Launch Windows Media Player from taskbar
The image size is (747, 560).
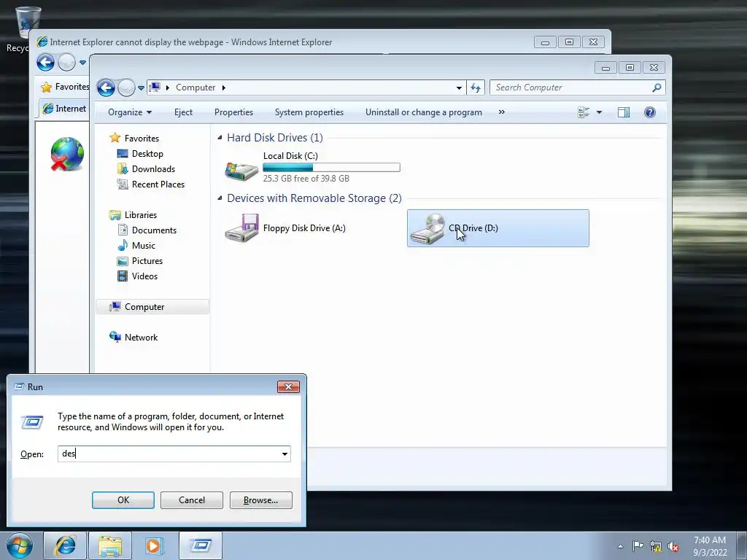[153, 545]
